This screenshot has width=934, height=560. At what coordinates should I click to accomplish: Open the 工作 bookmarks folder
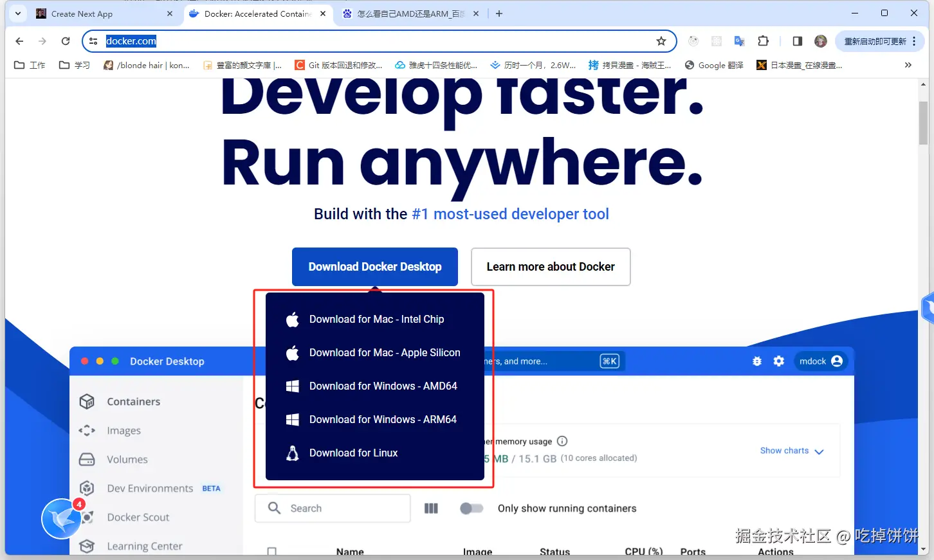30,65
